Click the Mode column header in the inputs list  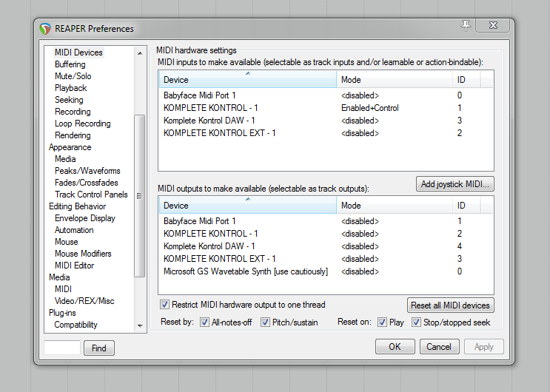tap(395, 80)
